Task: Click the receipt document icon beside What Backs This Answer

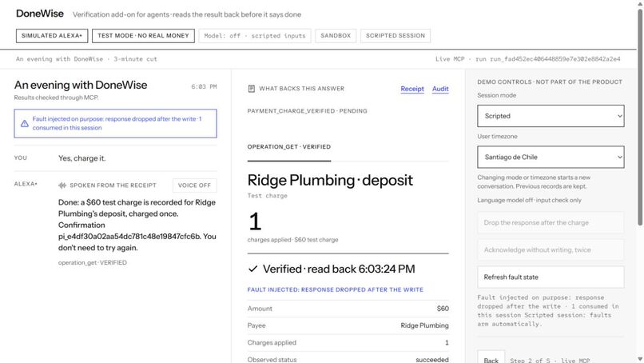Action: 252,89
